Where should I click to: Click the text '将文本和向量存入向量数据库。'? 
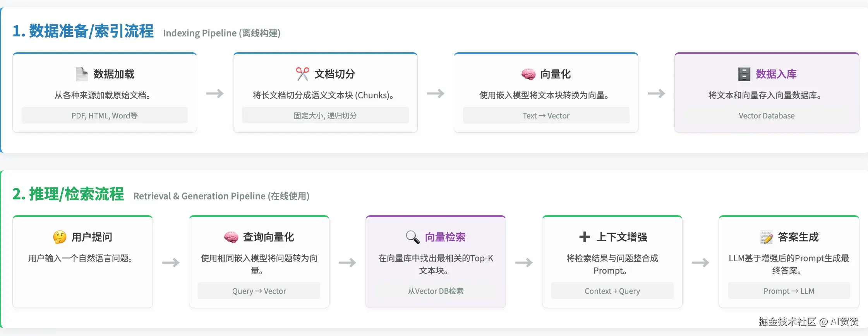tap(765, 95)
